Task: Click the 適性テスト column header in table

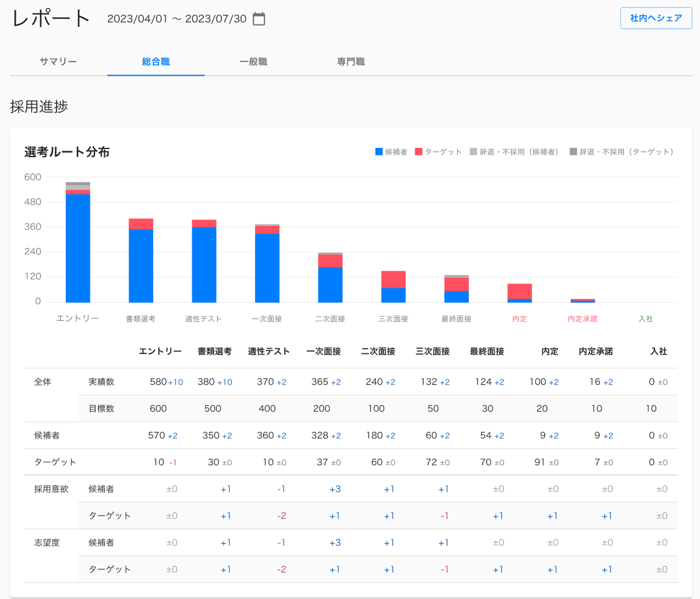Action: [x=269, y=351]
